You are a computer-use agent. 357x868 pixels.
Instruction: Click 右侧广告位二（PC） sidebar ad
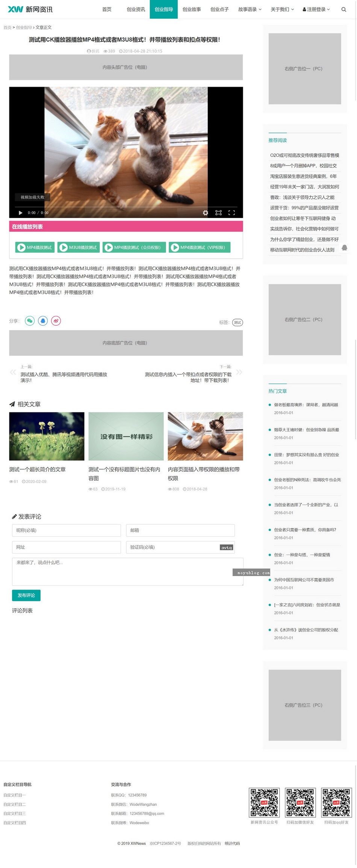[305, 319]
